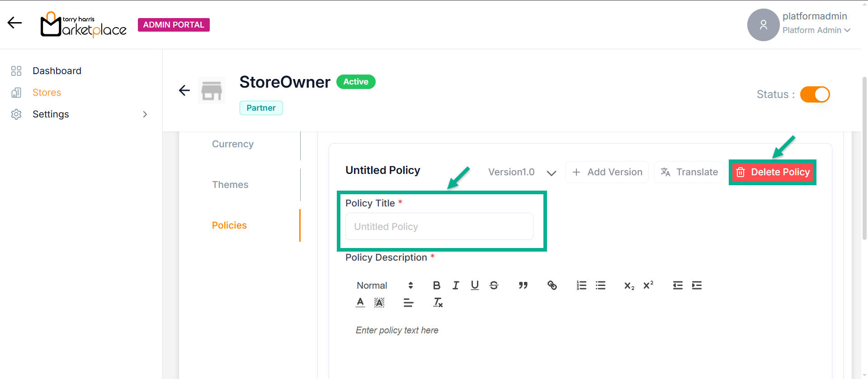868x379 pixels.
Task: Insert a blockquote in policy description
Action: pyautogui.click(x=523, y=285)
